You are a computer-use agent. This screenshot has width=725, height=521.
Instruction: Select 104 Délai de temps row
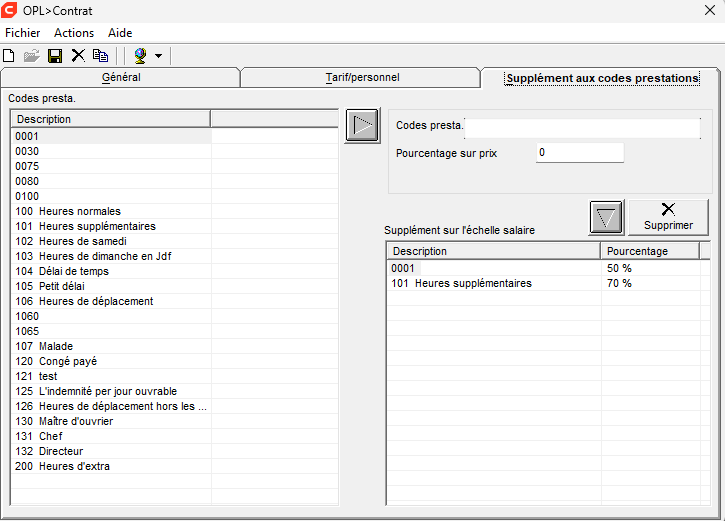pyautogui.click(x=175, y=271)
